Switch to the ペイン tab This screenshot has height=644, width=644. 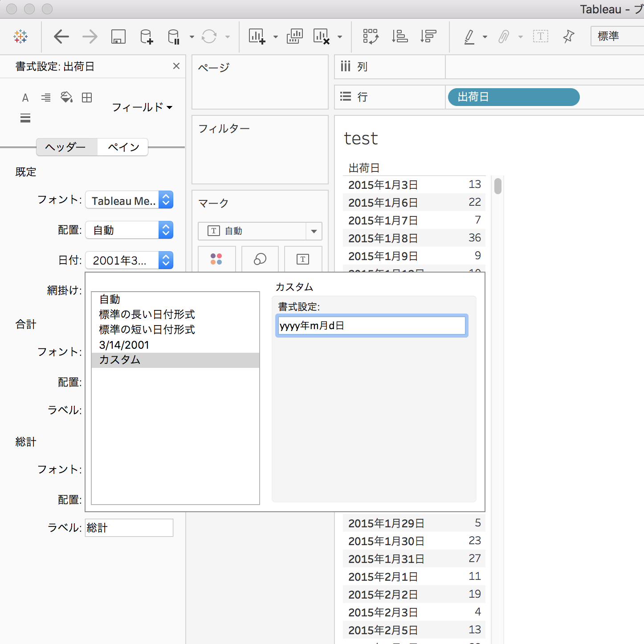122,147
